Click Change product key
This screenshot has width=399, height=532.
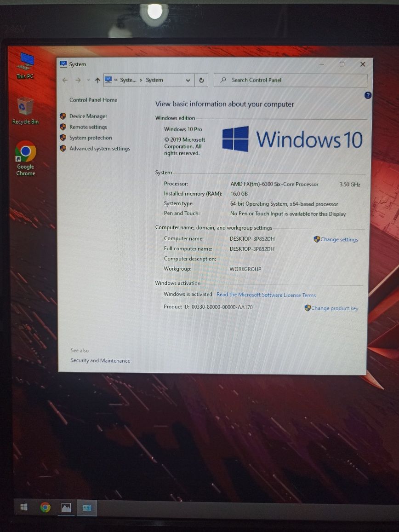coord(335,308)
